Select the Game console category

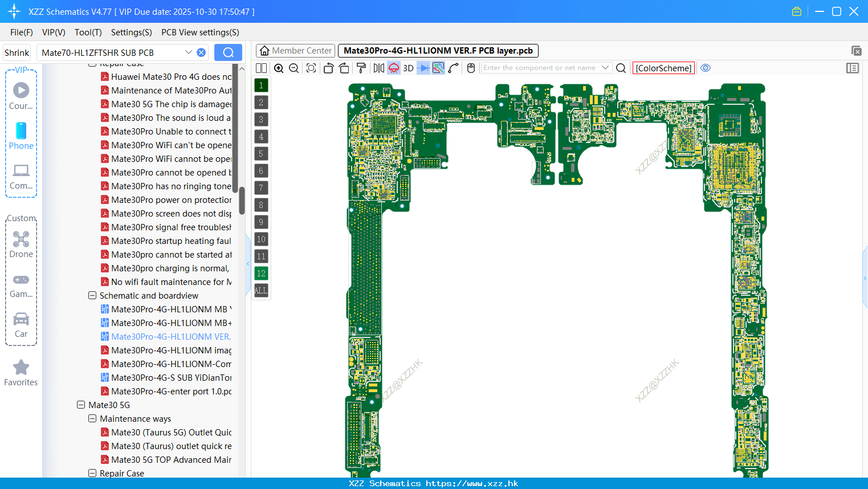21,285
